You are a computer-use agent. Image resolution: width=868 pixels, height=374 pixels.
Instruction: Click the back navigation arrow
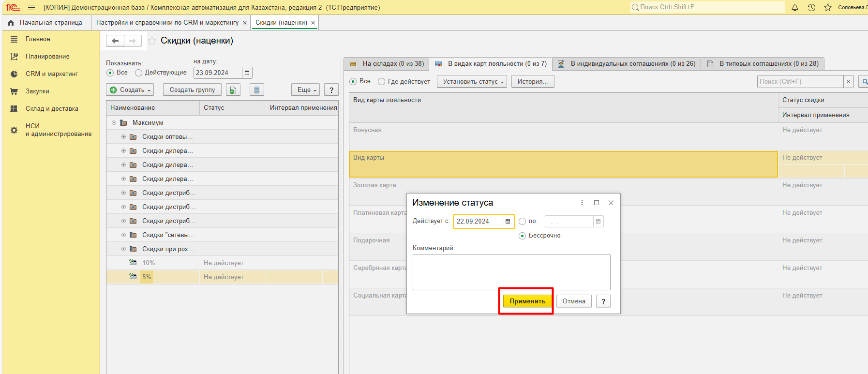tap(115, 41)
